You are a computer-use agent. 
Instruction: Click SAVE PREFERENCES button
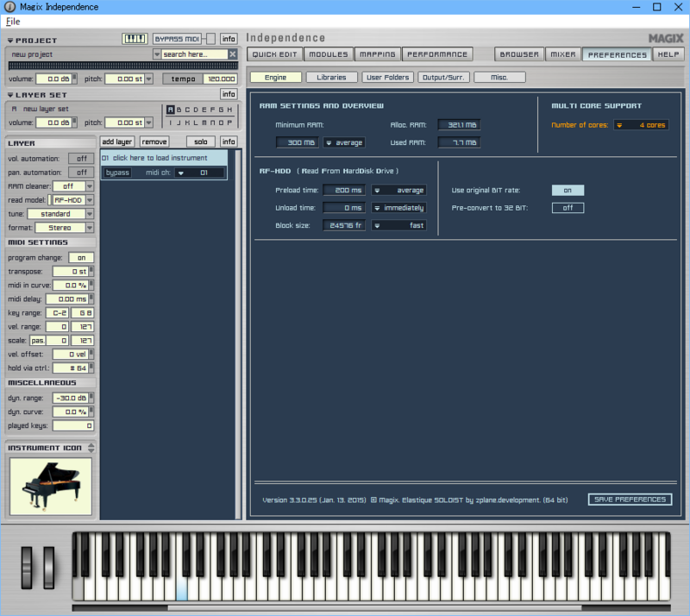pyautogui.click(x=630, y=500)
